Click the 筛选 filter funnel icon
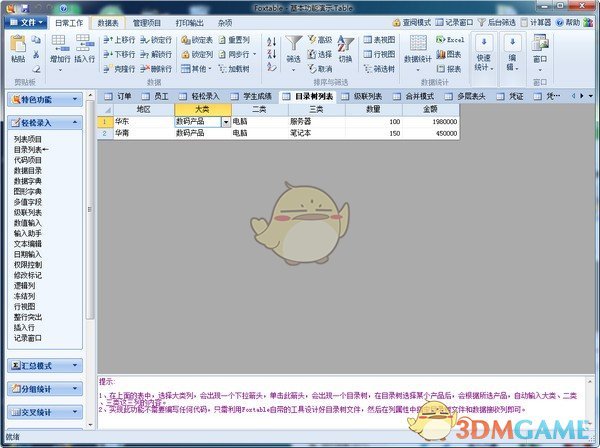This screenshot has height=448, width=600. pyautogui.click(x=294, y=43)
